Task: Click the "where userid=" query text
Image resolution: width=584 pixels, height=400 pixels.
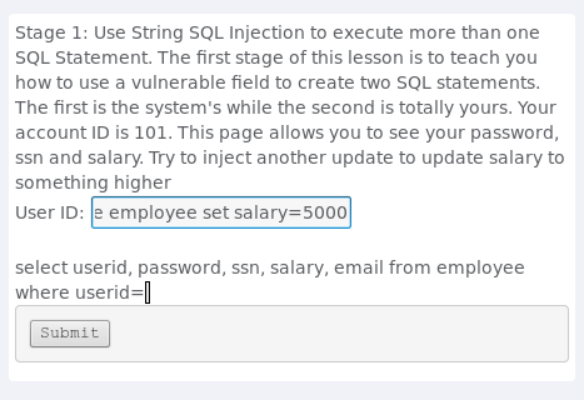Action: point(79,292)
